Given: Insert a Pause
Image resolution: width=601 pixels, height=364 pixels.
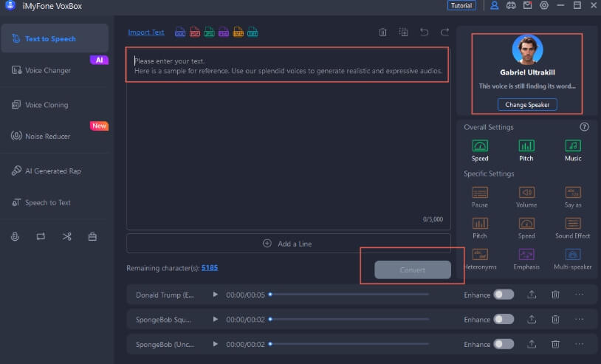Looking at the screenshot, I should coord(480,197).
